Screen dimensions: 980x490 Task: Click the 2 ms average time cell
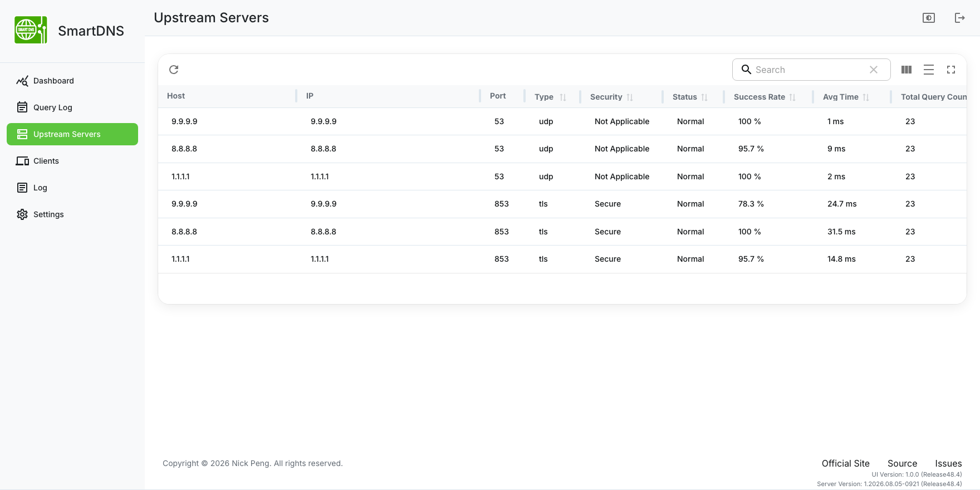point(836,177)
